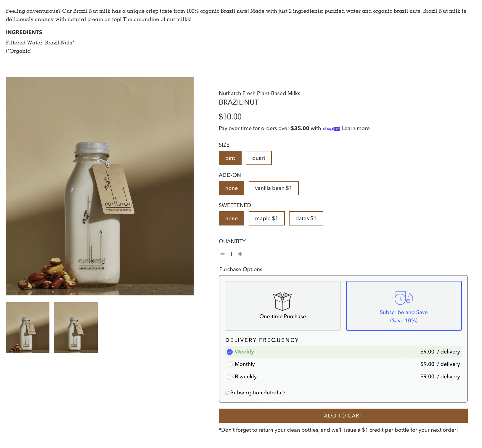Screen dimensions: 482x448
Task: View first thumbnail with Brazil nuts
Action: (28, 327)
